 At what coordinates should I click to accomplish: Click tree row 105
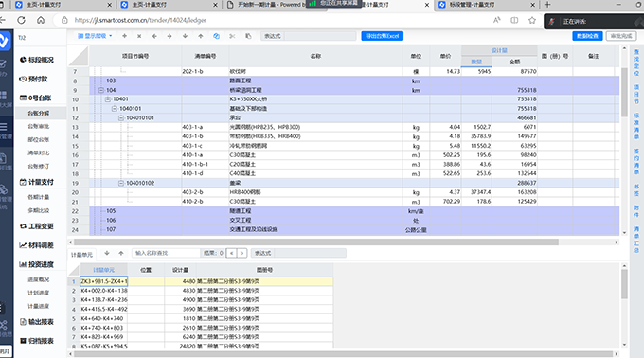(354, 211)
